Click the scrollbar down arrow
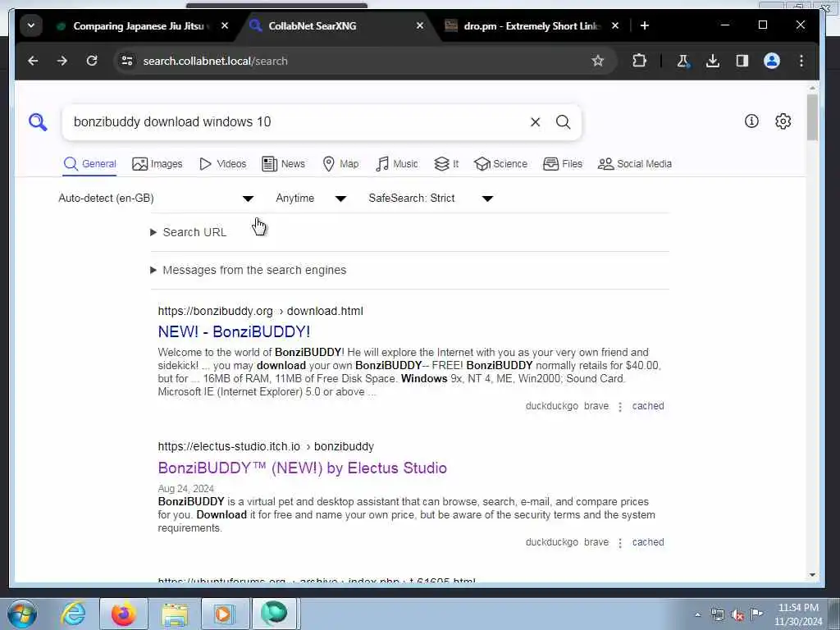The width and height of the screenshot is (840, 630). click(812, 575)
